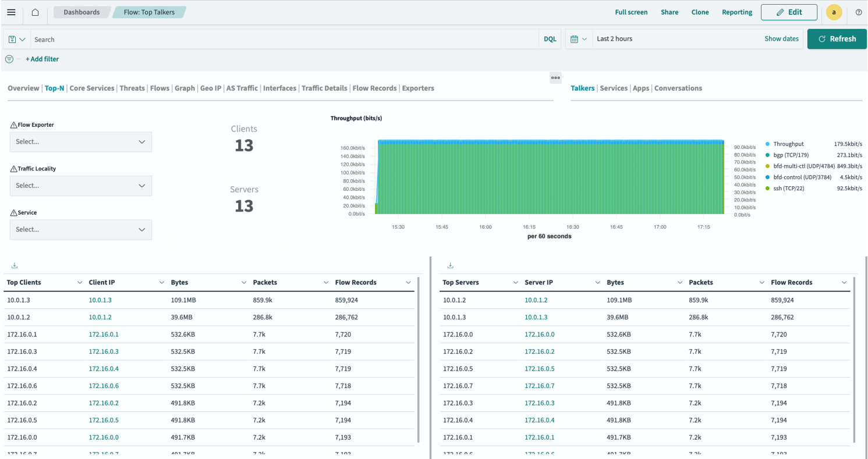Go to home via house icon

tap(35, 12)
